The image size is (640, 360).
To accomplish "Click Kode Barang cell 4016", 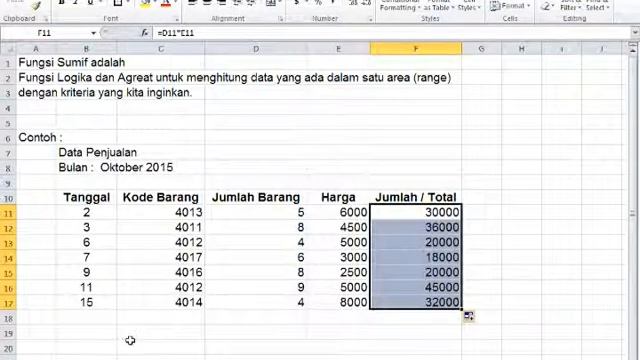I will pyautogui.click(x=160, y=273).
